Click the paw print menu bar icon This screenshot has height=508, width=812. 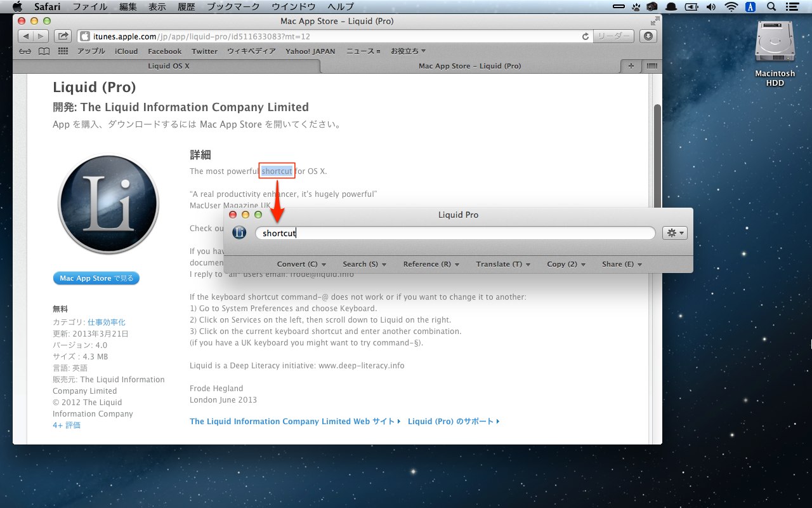(636, 7)
